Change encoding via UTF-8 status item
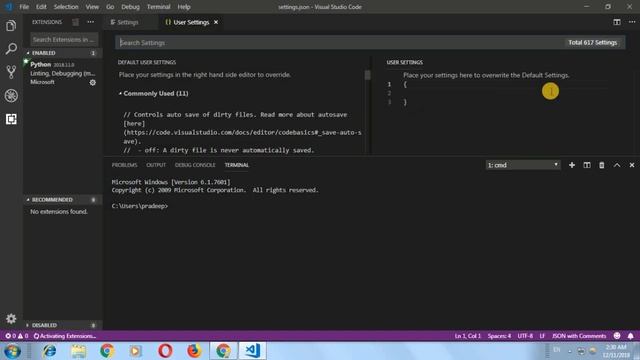Viewport: 640px width, 360px height. click(x=525, y=336)
